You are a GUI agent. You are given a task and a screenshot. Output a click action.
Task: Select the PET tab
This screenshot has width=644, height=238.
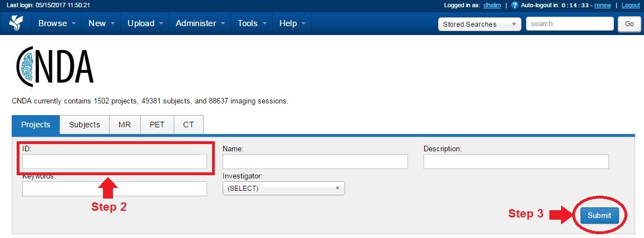pos(157,125)
